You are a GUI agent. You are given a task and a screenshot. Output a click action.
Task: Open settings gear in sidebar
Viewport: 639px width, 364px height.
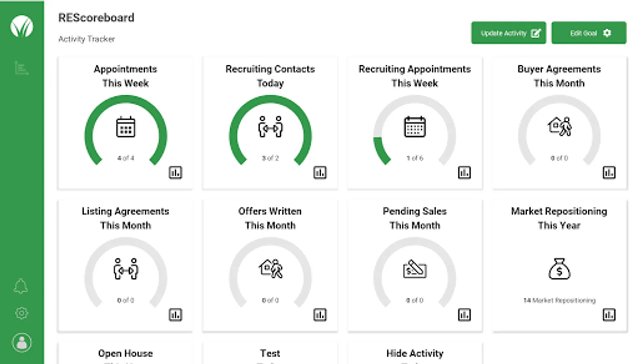click(x=21, y=313)
